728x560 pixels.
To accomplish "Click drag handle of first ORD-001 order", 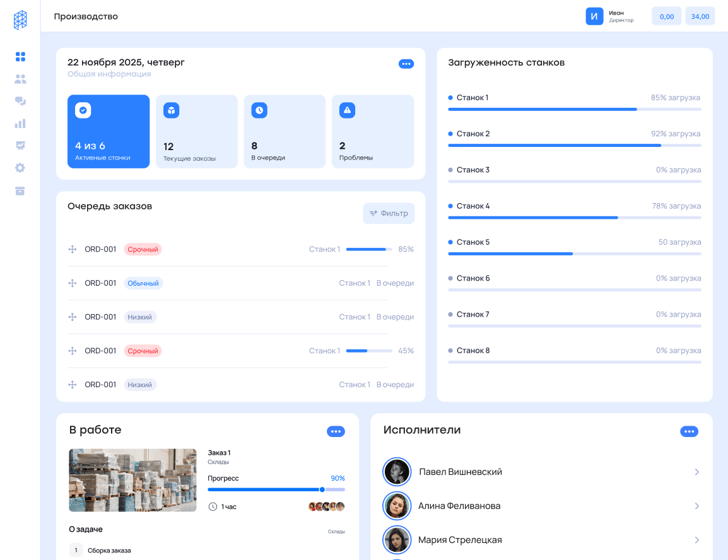I will (72, 250).
